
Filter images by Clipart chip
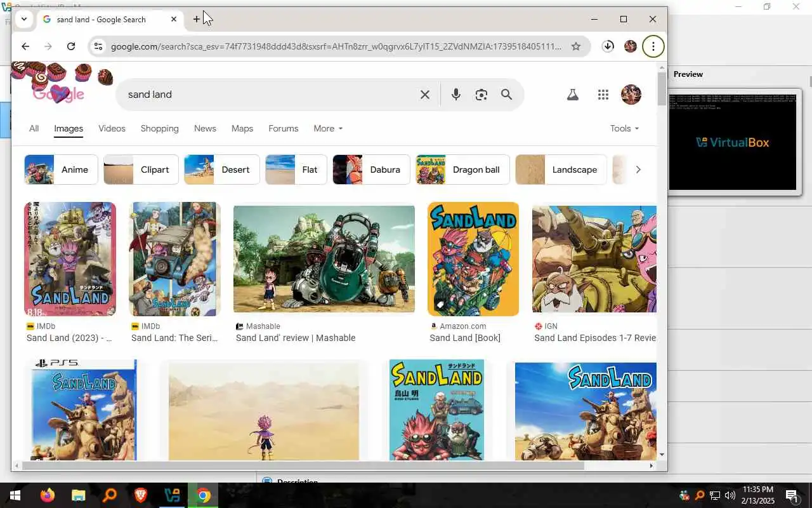(x=141, y=170)
